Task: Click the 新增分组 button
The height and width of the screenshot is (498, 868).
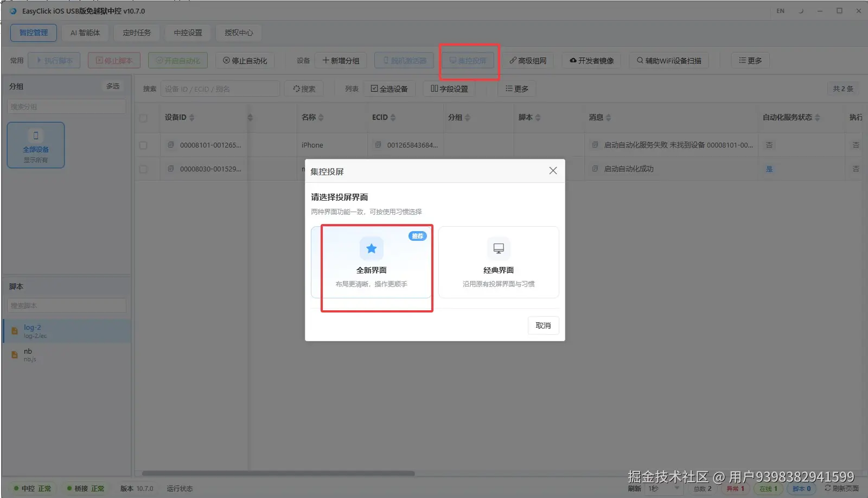Action: click(x=341, y=61)
